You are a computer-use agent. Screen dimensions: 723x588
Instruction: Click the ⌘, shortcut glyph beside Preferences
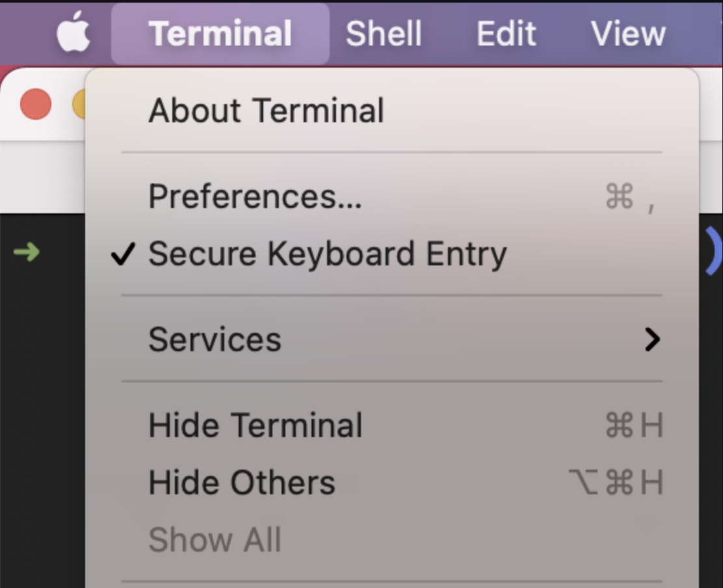tap(630, 197)
